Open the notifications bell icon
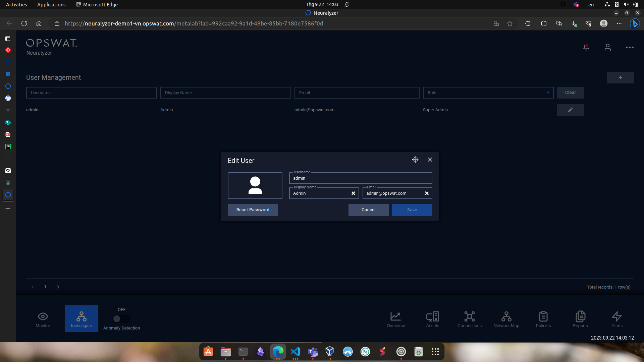The height and width of the screenshot is (362, 644). (586, 47)
